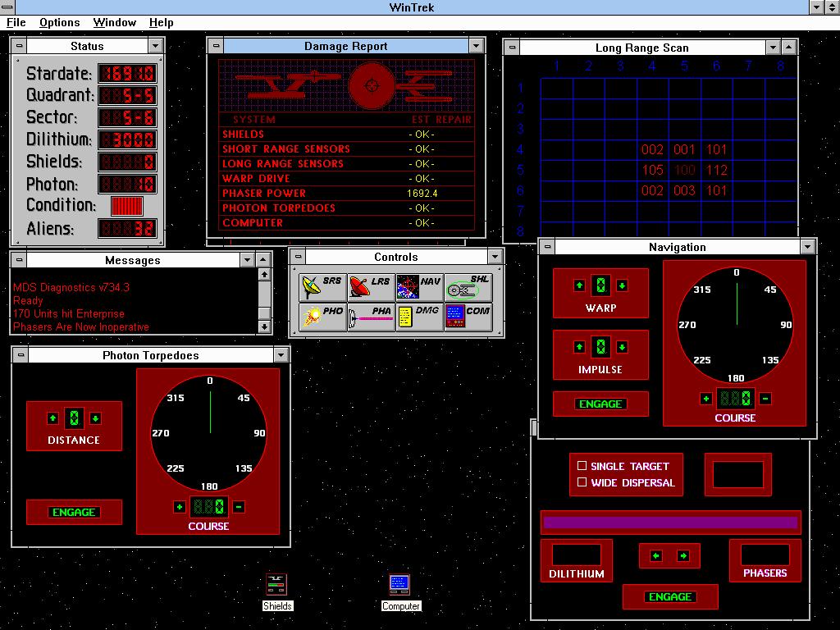
Task: Click 'Phasers Are Now Inoperative' message line
Action: 81,326
